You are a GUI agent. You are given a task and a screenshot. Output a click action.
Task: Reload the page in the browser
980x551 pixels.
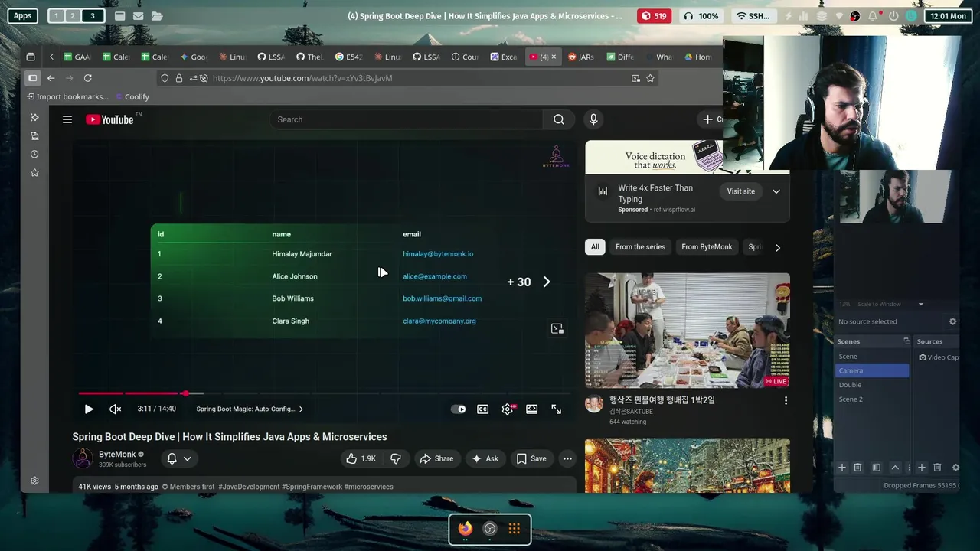click(x=88, y=78)
